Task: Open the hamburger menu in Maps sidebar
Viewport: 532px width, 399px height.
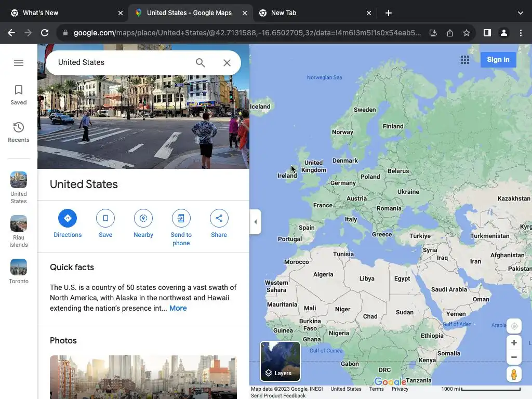Action: [19, 63]
